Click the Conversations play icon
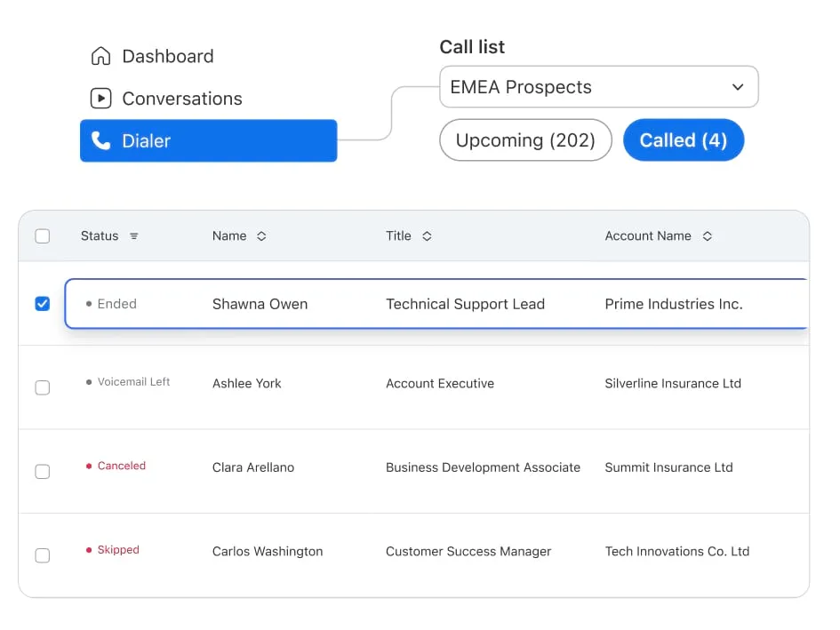The height and width of the screenshot is (630, 840). pos(101,99)
